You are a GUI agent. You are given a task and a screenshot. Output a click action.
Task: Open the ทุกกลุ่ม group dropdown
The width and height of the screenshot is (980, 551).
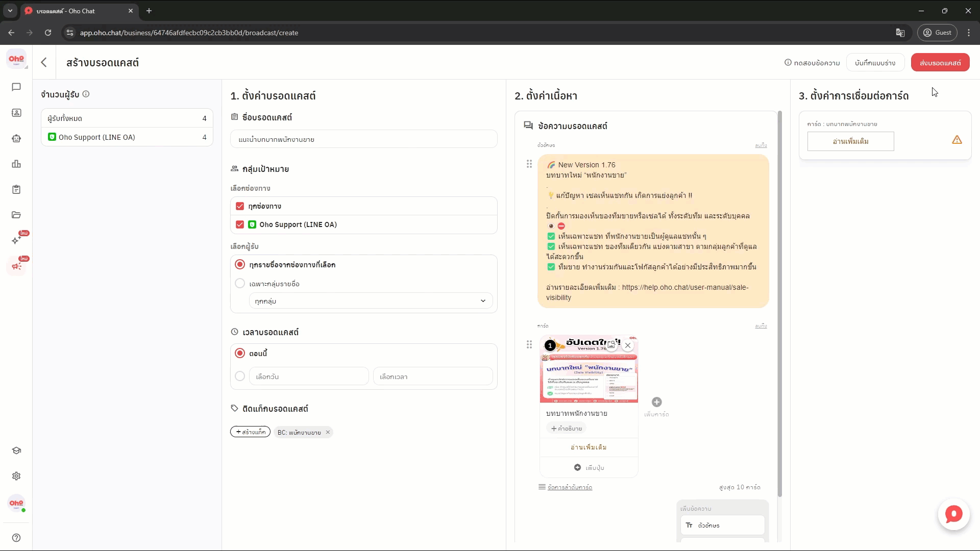(x=371, y=301)
